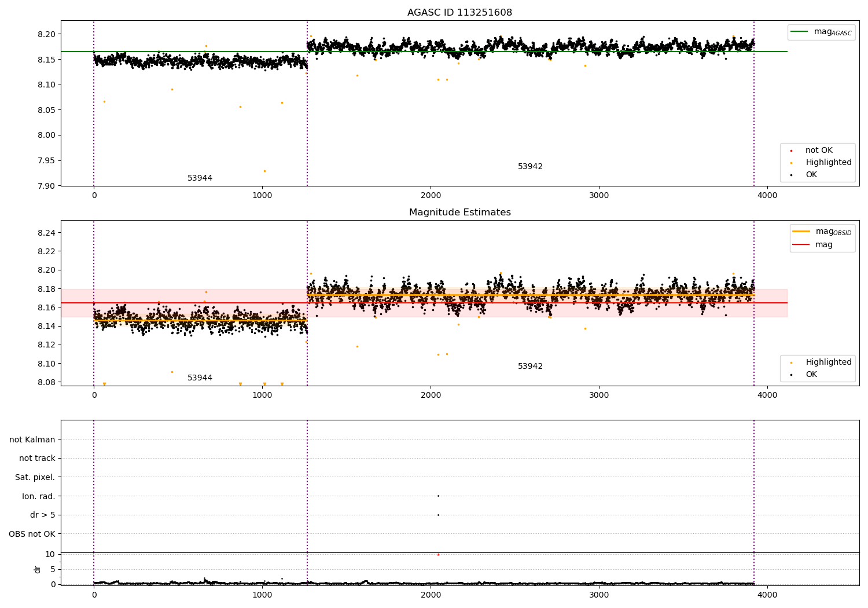Viewport: 868px width, 608px height.
Task: Select the mag AGASC legend label in top panel
Action: point(833,32)
